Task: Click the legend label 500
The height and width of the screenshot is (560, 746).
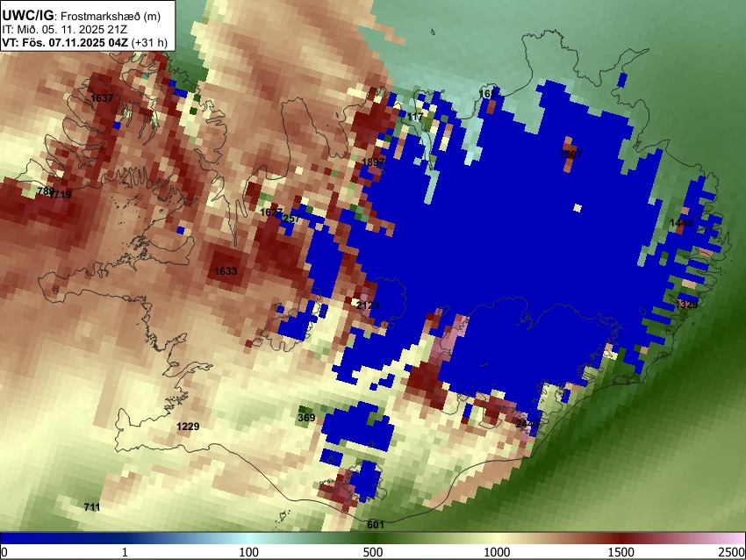Action: coord(372,552)
